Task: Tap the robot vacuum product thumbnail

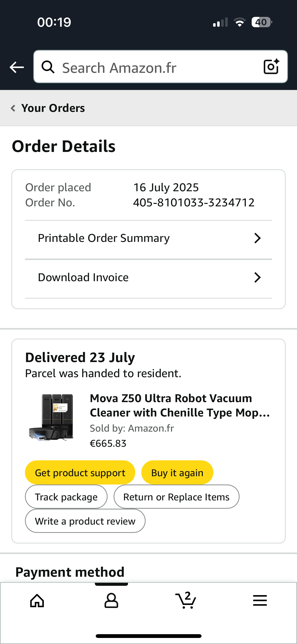Action: pos(51,417)
